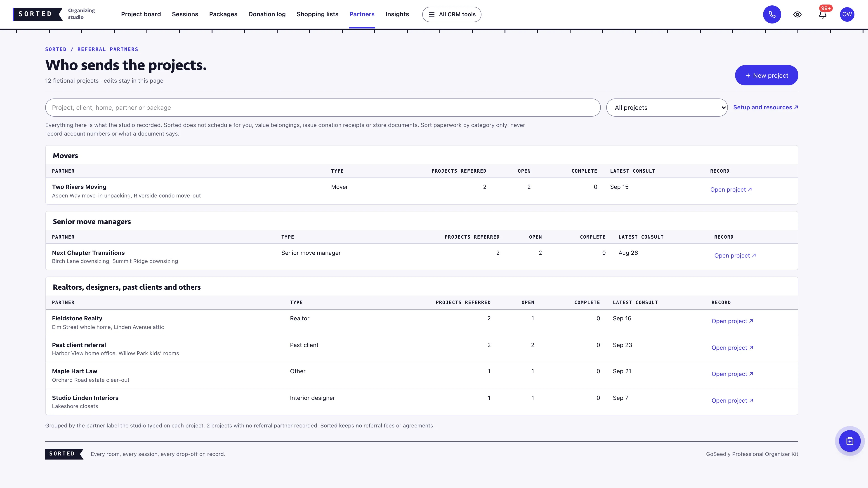Open project for Two Rivers Moving
The image size is (868, 488).
tap(731, 190)
